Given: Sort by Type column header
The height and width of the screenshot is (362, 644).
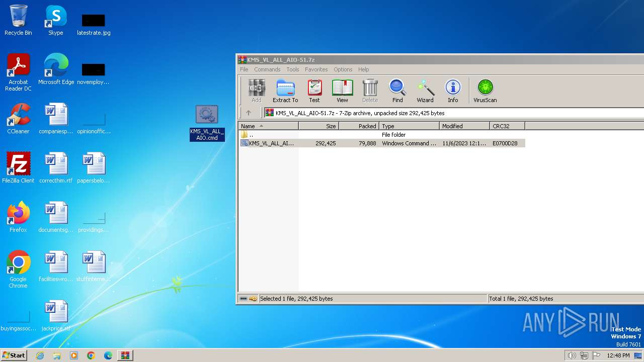Looking at the screenshot, I should 410,126.
